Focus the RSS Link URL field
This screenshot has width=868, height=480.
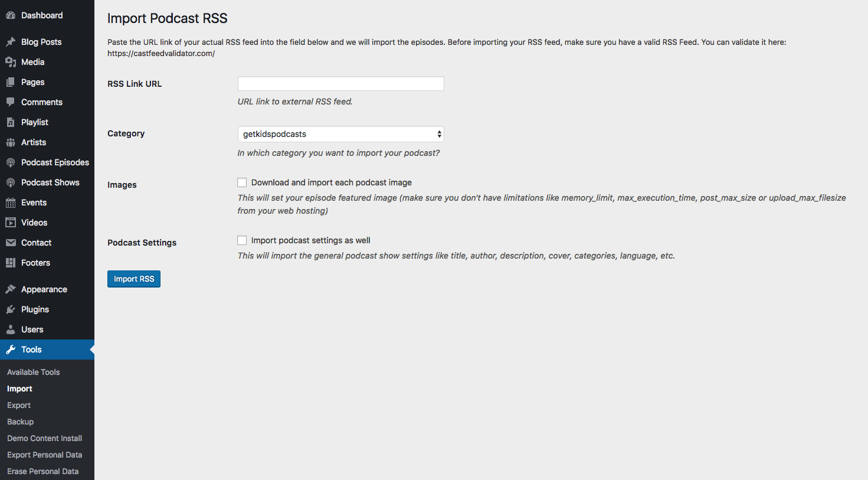340,83
